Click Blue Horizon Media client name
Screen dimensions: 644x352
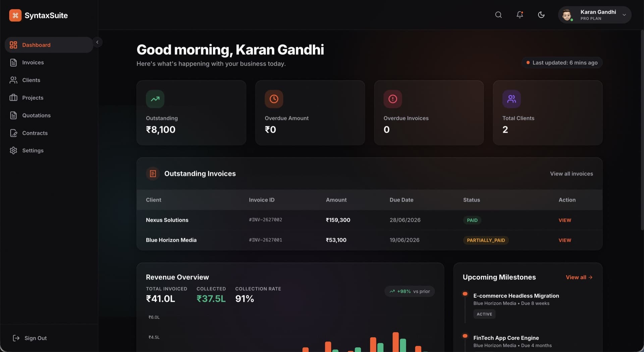point(171,240)
